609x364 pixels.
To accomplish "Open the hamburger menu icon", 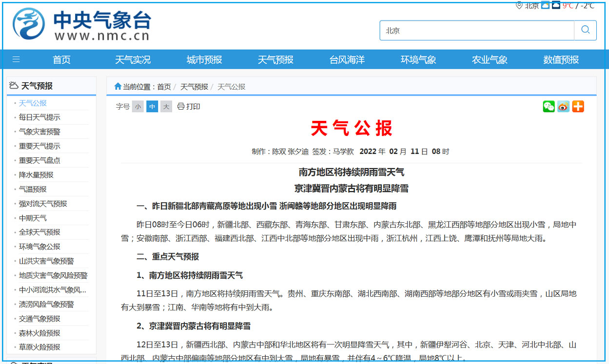I will [x=16, y=59].
